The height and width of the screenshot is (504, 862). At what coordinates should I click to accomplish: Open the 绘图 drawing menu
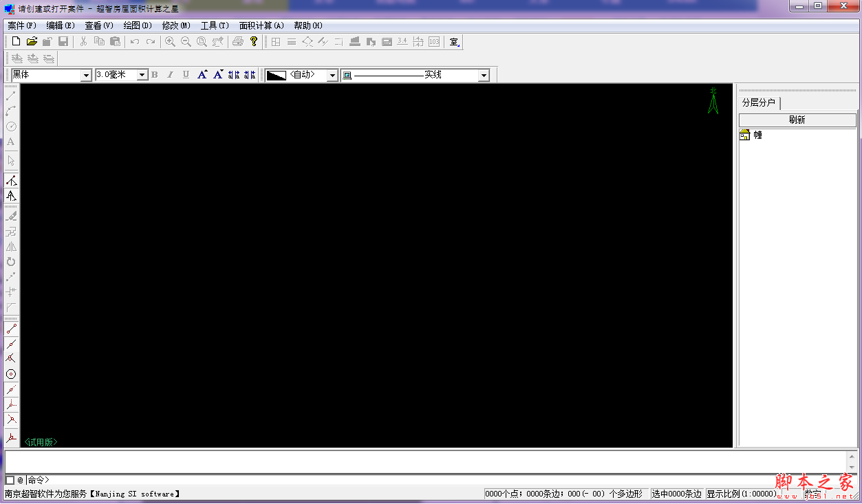(136, 25)
